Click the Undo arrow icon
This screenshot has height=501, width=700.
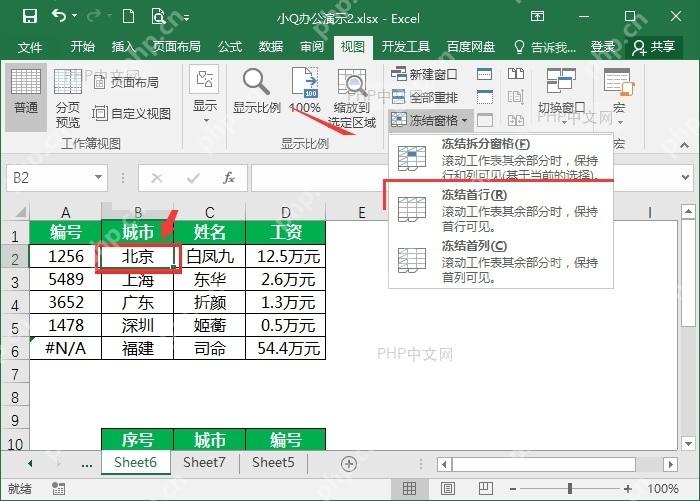coord(58,17)
